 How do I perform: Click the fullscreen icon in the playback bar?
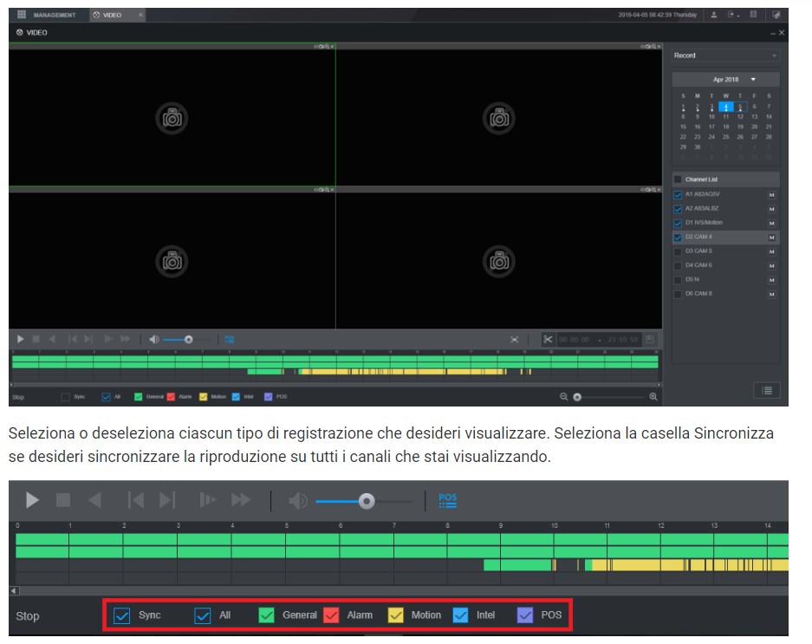pyautogui.click(x=514, y=340)
